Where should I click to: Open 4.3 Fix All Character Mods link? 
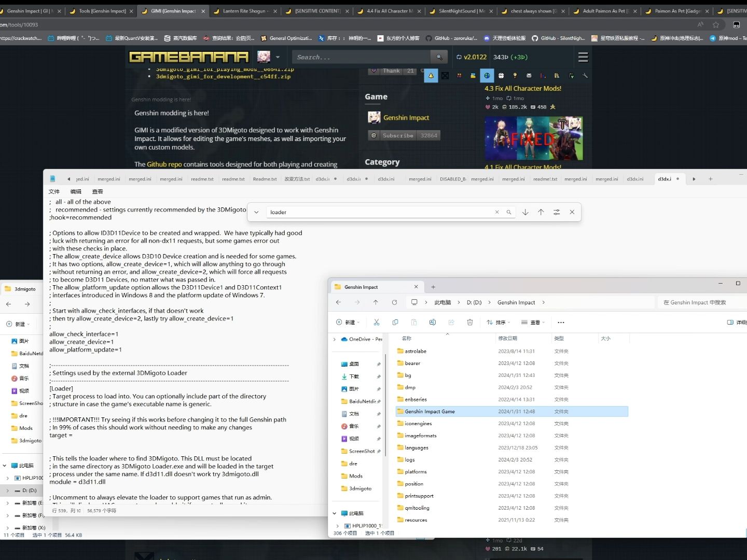[523, 89]
